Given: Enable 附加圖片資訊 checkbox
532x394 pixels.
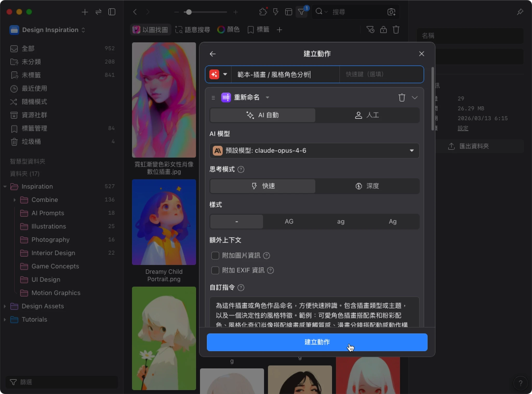Looking at the screenshot, I should (215, 256).
